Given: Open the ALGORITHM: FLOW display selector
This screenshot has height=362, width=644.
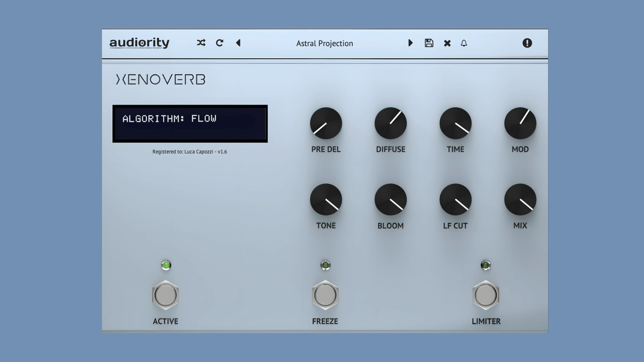Looking at the screenshot, I should click(190, 124).
